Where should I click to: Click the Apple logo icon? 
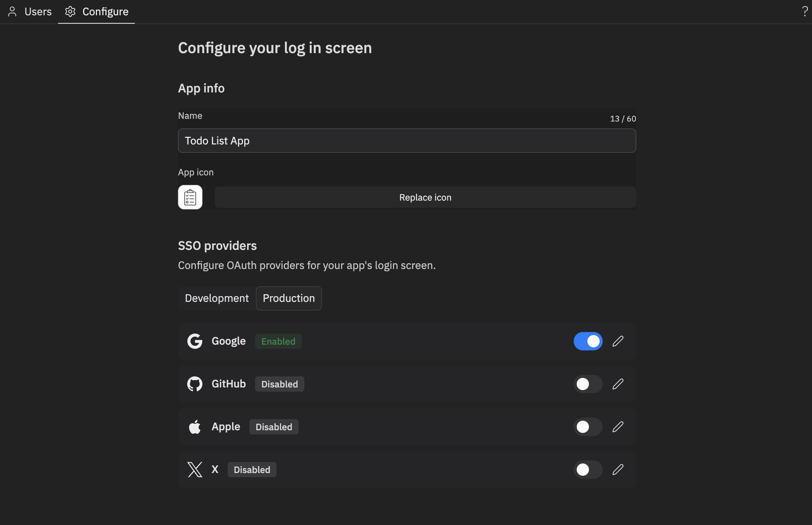195,427
